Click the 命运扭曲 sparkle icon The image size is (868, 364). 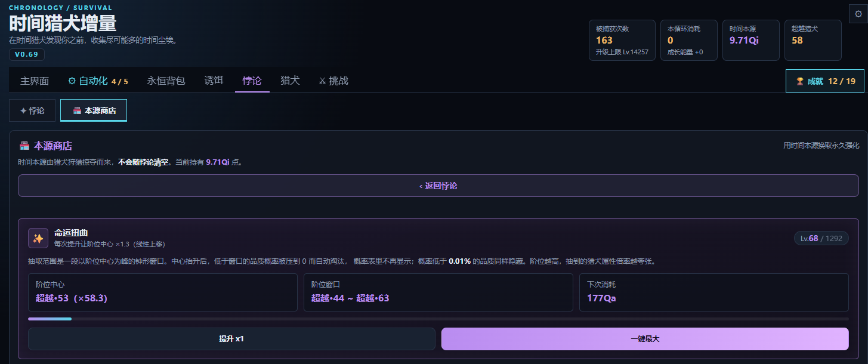click(x=38, y=238)
